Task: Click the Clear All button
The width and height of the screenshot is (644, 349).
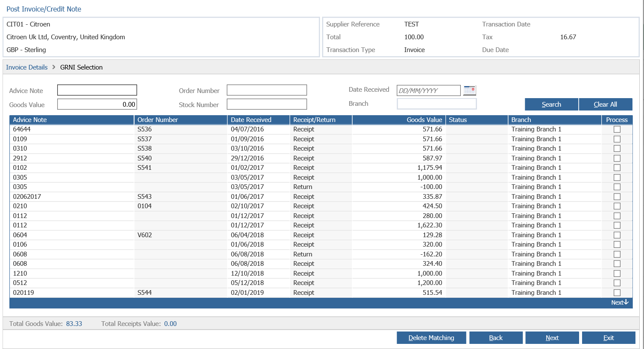Action: [606, 104]
